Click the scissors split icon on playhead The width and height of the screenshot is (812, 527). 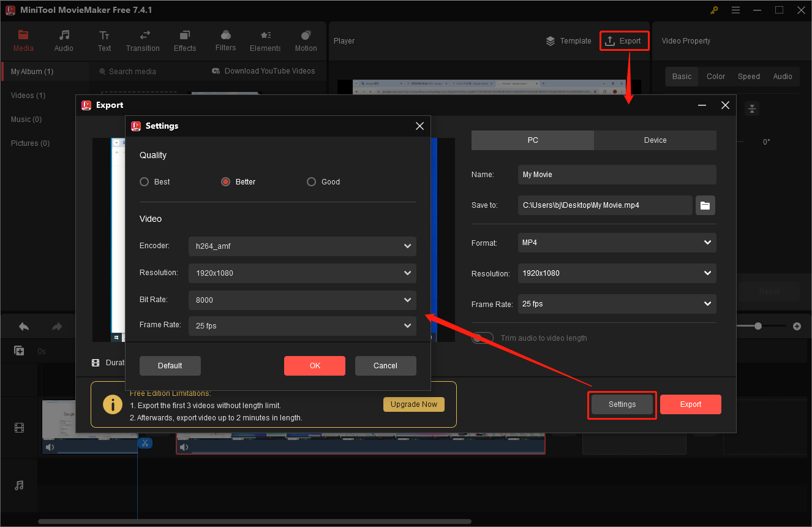145,443
